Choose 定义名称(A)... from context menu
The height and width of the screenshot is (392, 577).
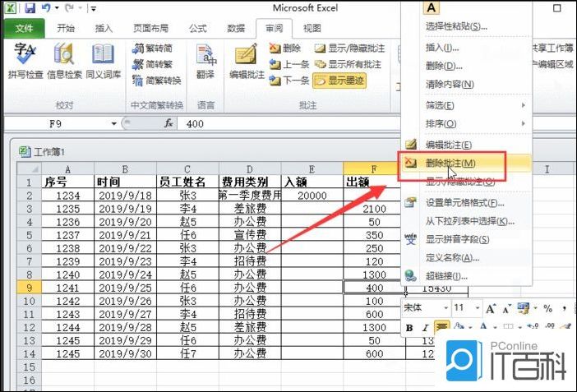click(x=467, y=258)
